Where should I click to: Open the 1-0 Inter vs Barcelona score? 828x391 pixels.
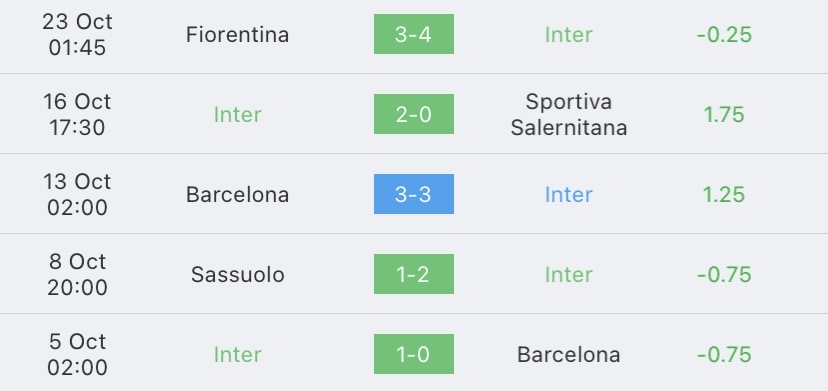pyautogui.click(x=413, y=353)
